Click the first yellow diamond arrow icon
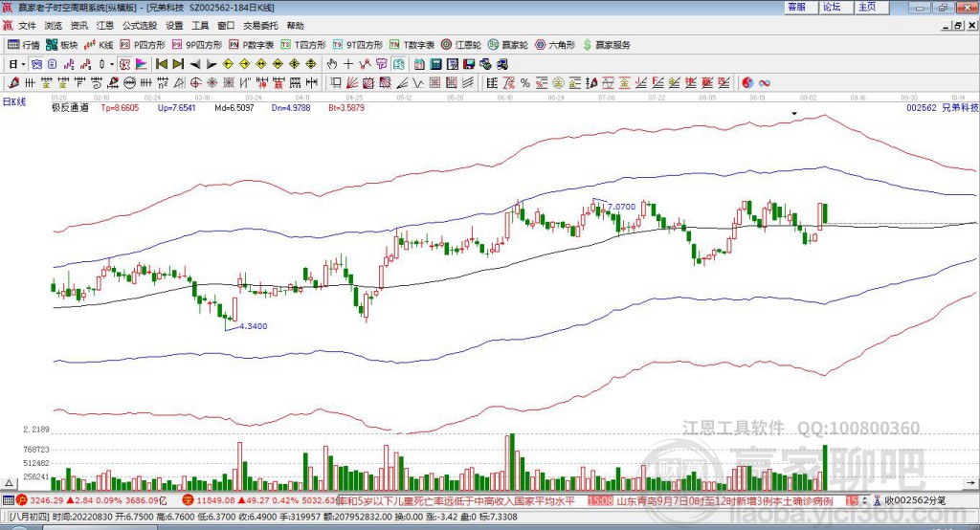This screenshot has width=980, height=530. pyautogui.click(x=228, y=64)
